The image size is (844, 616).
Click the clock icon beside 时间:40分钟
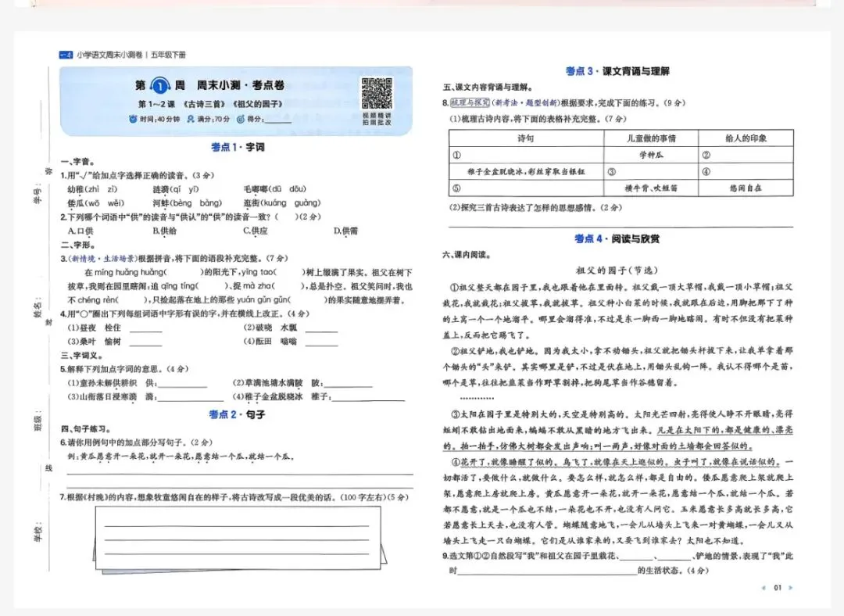click(133, 119)
